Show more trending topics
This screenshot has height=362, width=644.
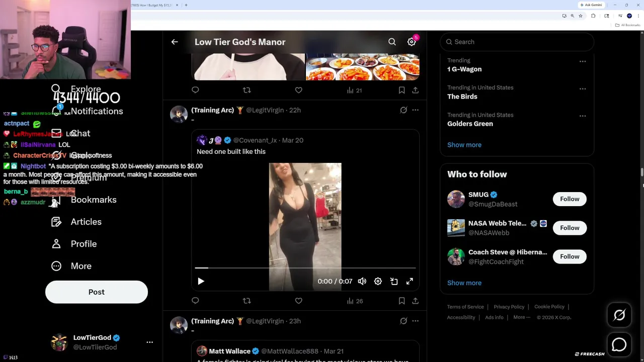coord(464,145)
